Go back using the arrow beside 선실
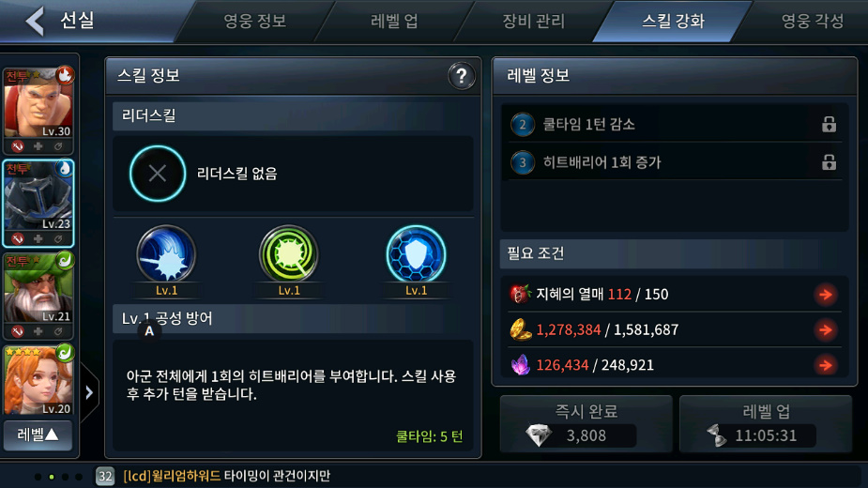868x488 pixels. tap(36, 21)
